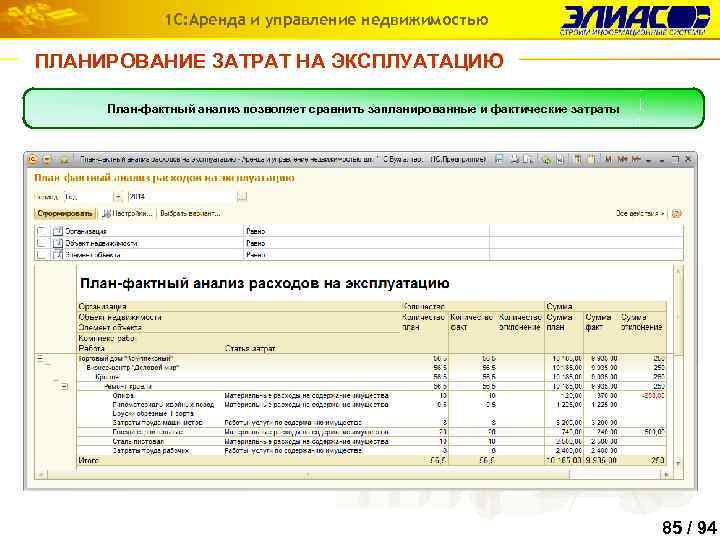Open the year picker button next to 2014
Screen dimensions: 720x540
242,197
